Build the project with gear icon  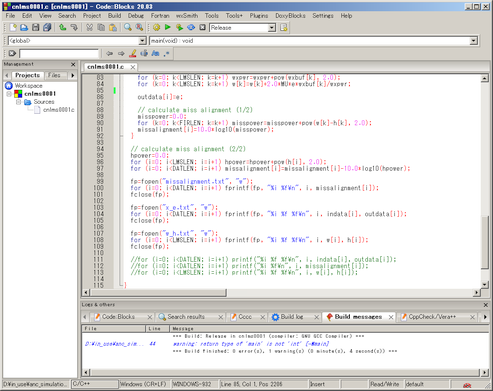[156, 28]
